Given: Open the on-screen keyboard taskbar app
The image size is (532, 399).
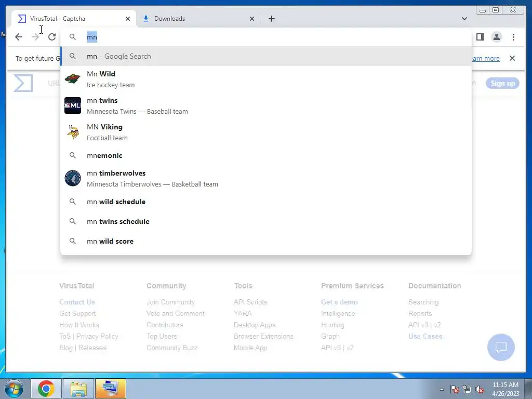Looking at the screenshot, I should click(x=111, y=389).
